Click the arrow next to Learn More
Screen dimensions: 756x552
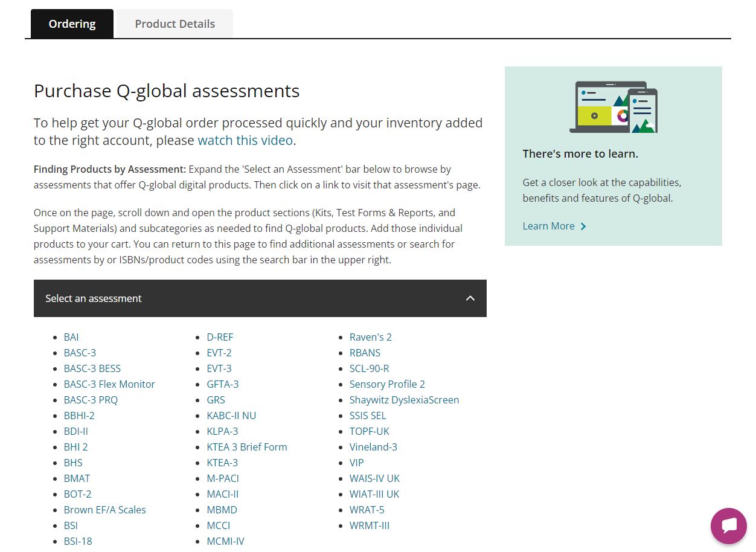click(x=583, y=226)
